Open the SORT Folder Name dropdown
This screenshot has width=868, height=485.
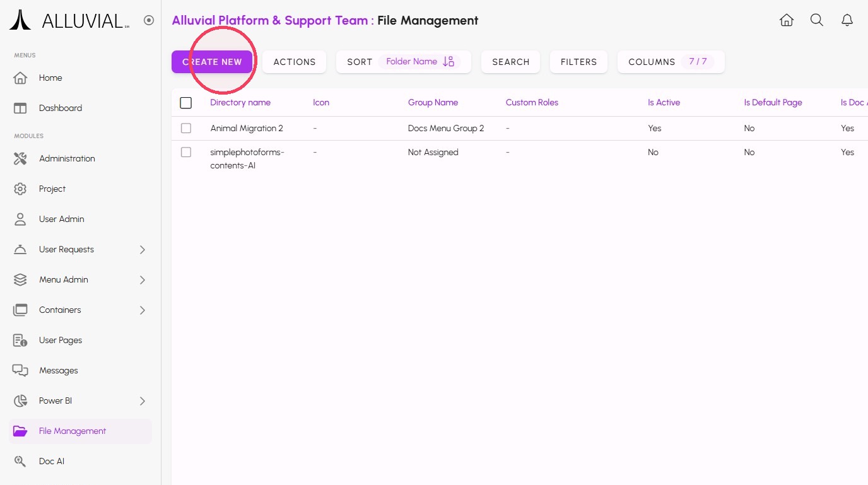tap(404, 62)
